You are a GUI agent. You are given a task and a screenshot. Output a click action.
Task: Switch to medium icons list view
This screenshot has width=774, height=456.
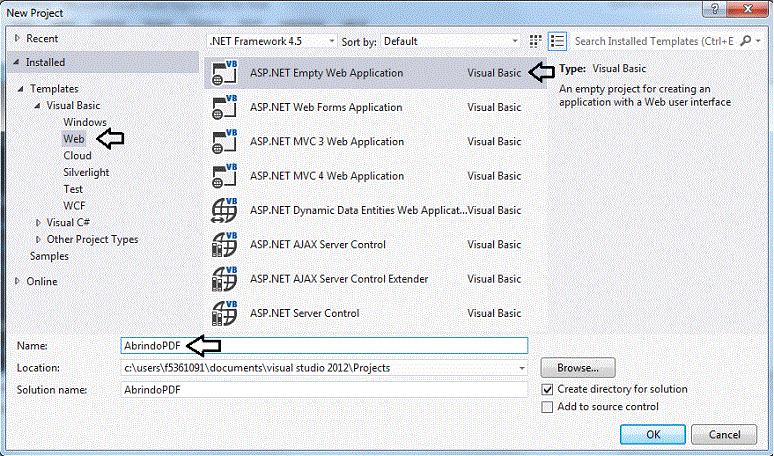[x=558, y=41]
